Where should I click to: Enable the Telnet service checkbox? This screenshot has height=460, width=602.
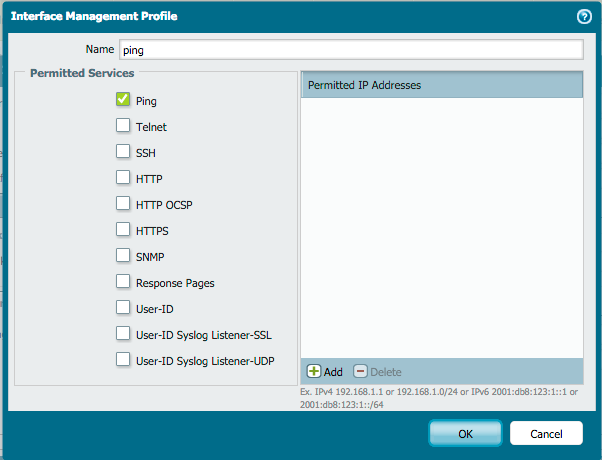click(123, 126)
